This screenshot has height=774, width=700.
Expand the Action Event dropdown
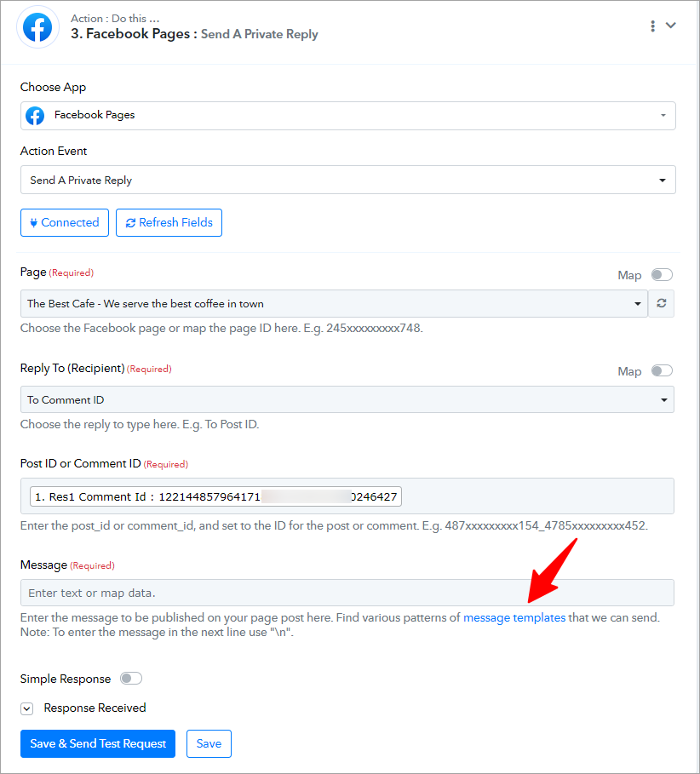pos(348,180)
